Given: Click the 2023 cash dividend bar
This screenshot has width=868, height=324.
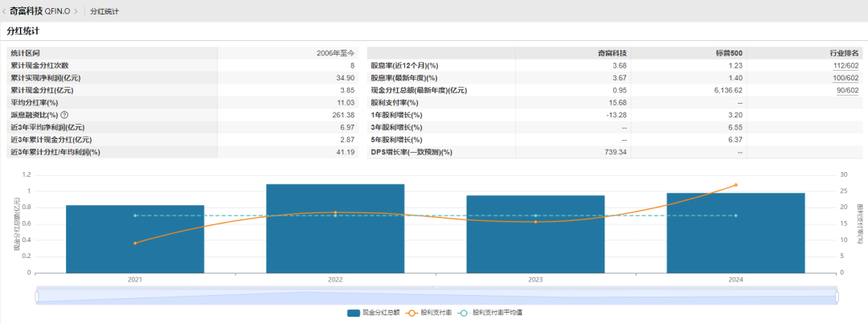Looking at the screenshot, I should [x=535, y=234].
